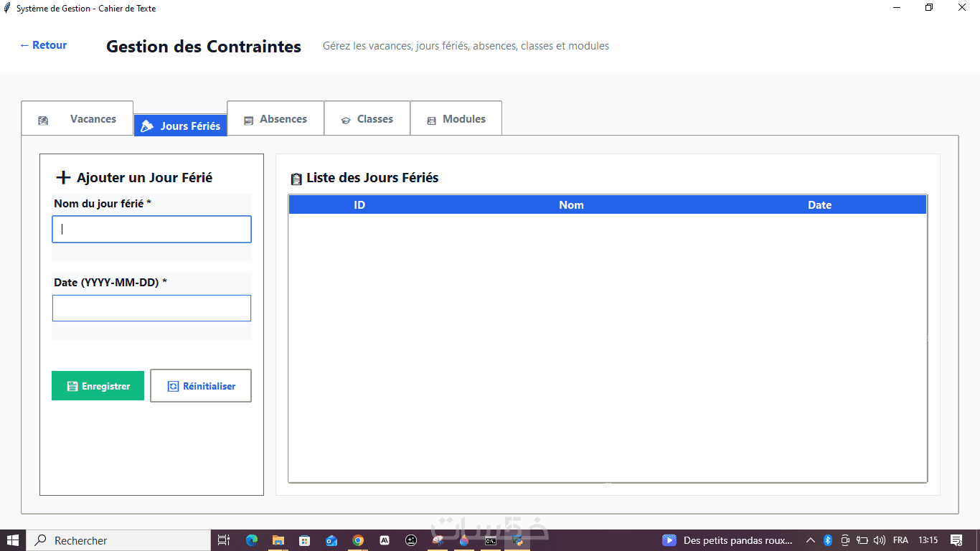980x551 pixels.
Task: Check the battery status tray icon
Action: (x=862, y=540)
